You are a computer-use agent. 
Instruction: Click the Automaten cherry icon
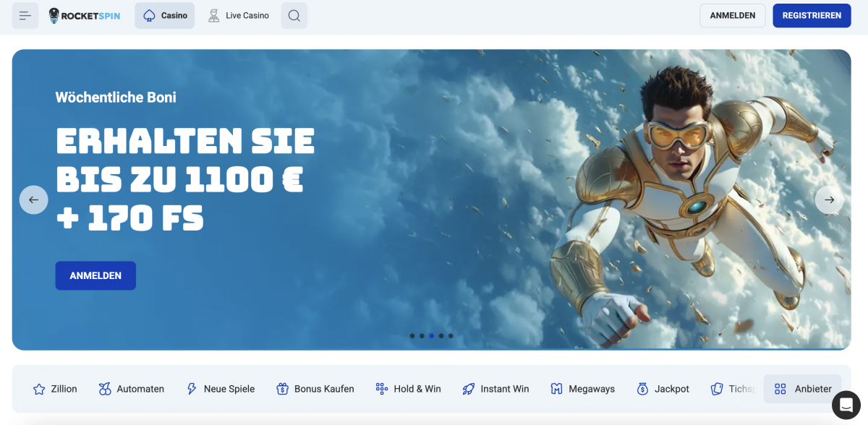(105, 389)
